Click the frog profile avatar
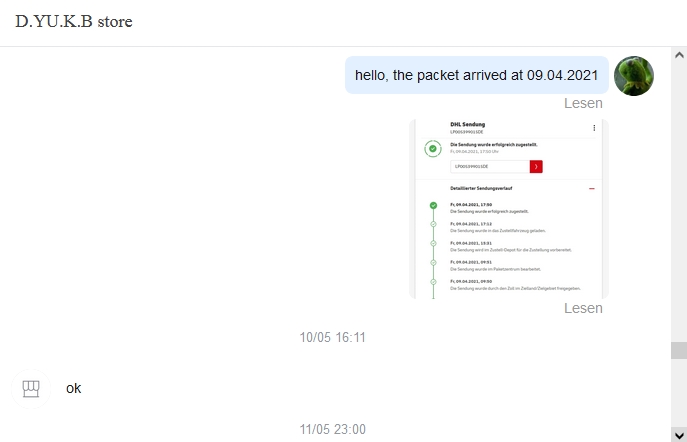The height and width of the screenshot is (442, 687). [634, 75]
